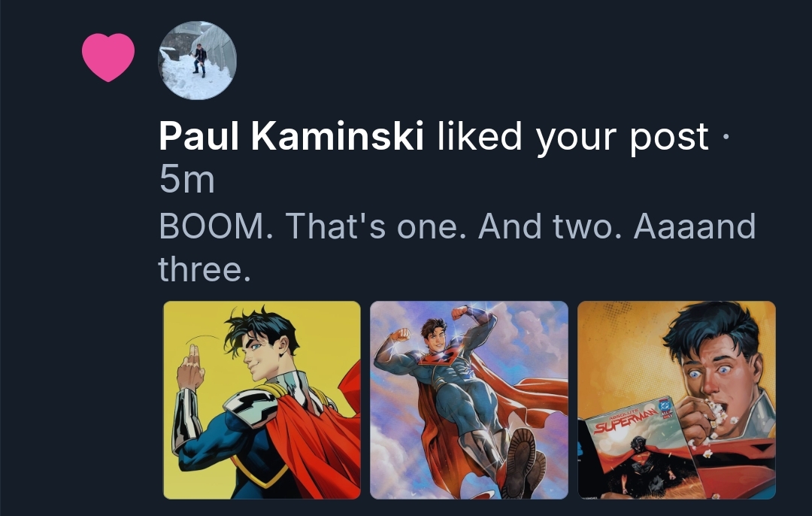The width and height of the screenshot is (812, 516).
Task: Open Paul Kaminski's round profile avatar
Action: click(x=197, y=61)
